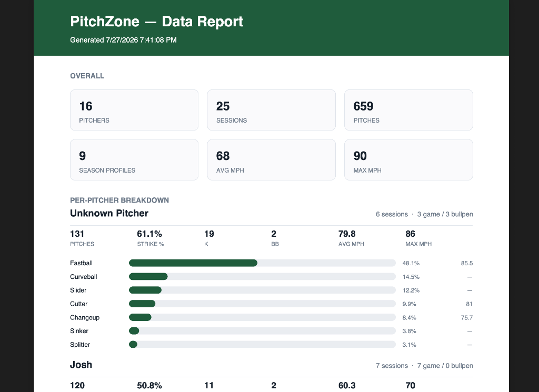
Task: Select the Unknown Pitcher name heading
Action: (109, 213)
